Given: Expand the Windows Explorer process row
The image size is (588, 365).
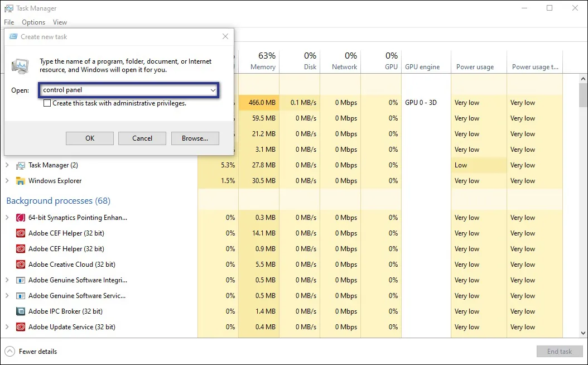Looking at the screenshot, I should [7, 181].
